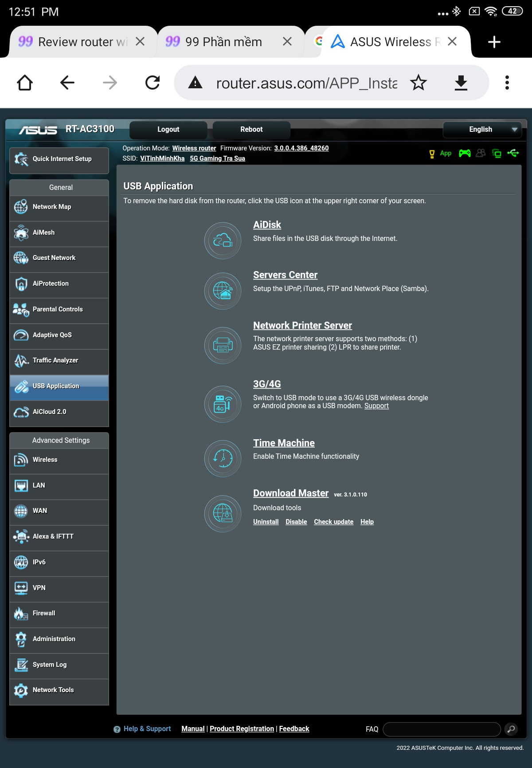The image size is (532, 768).
Task: Click the Check update link
Action: pyautogui.click(x=333, y=522)
